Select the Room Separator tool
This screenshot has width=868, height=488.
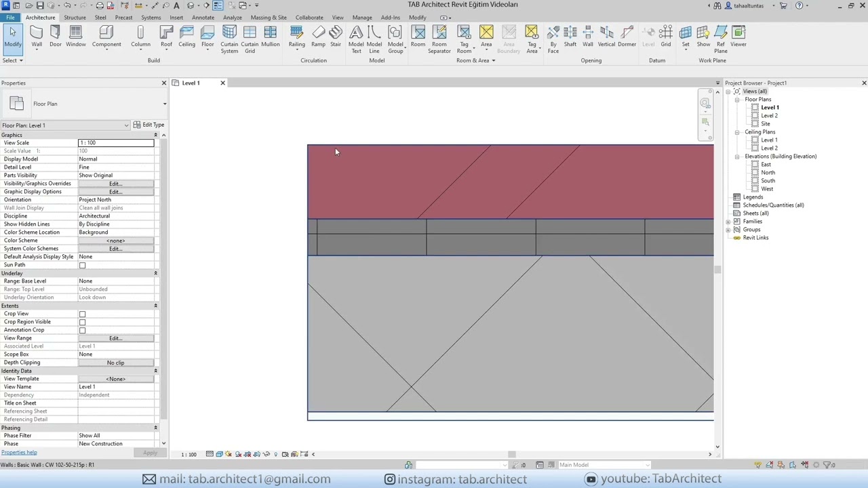click(x=439, y=39)
